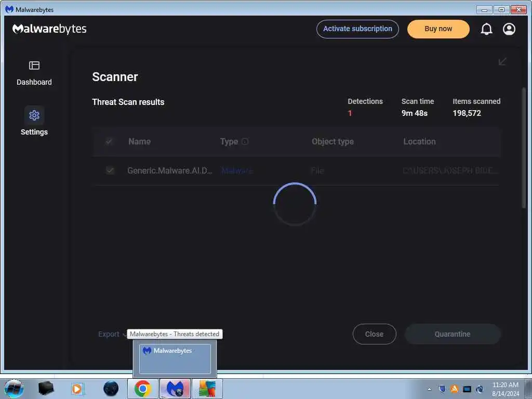Click the Buy now button

point(438,29)
